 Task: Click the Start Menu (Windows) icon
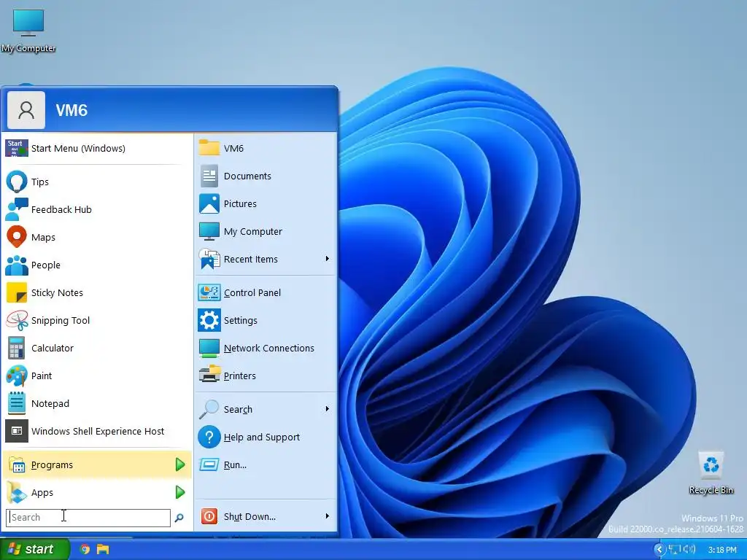[x=17, y=148]
